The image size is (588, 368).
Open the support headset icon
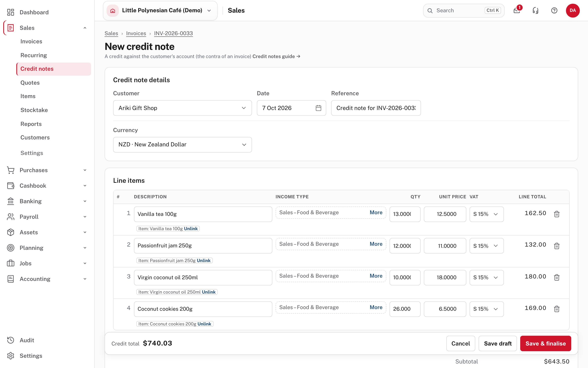click(x=536, y=10)
